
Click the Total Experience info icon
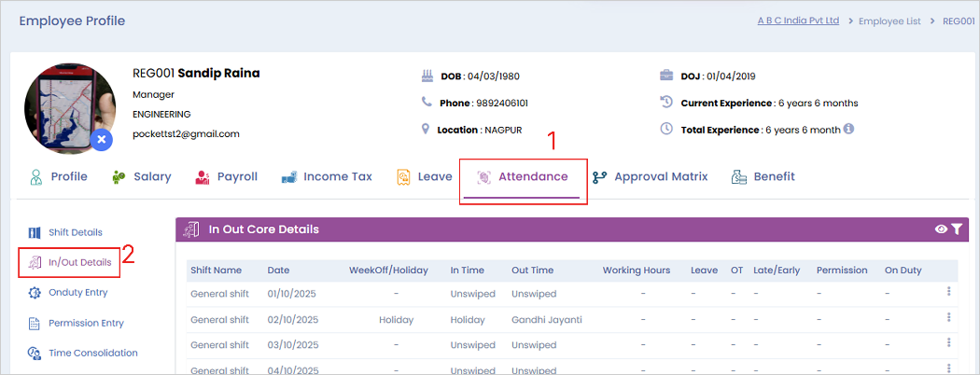click(849, 130)
